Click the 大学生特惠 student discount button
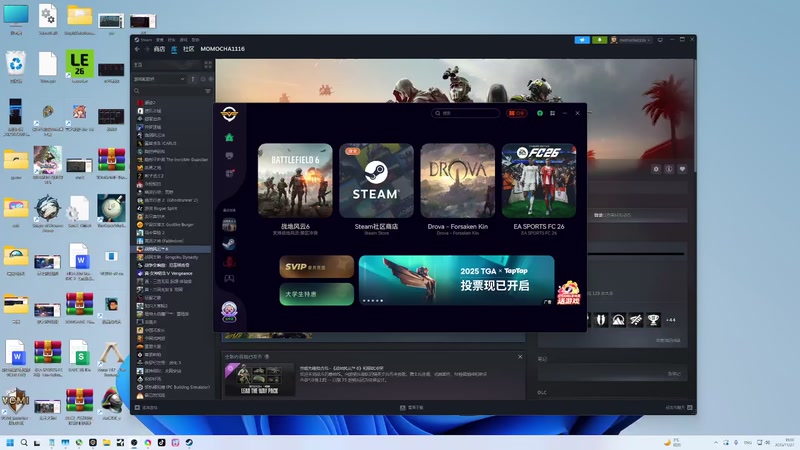Image resolution: width=800 pixels, height=450 pixels. tap(316, 294)
